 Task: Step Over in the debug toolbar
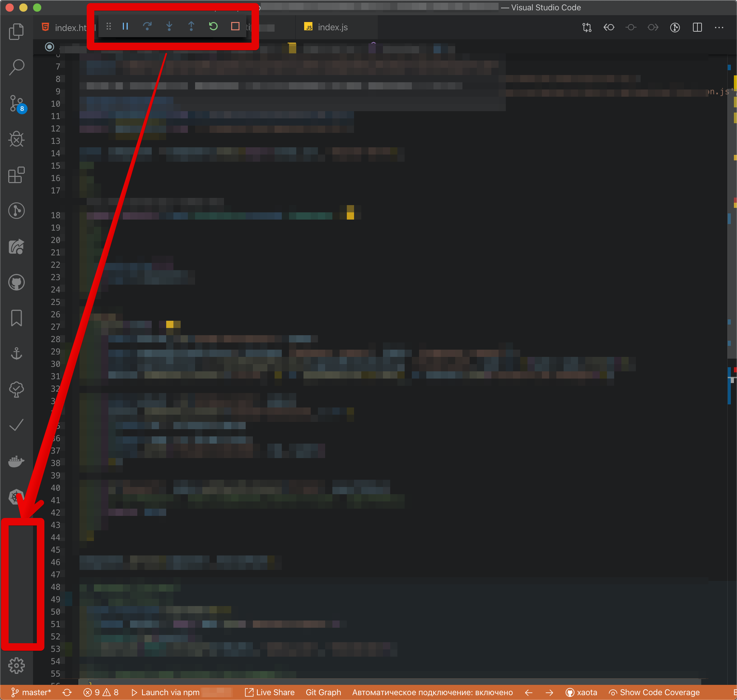point(148,26)
